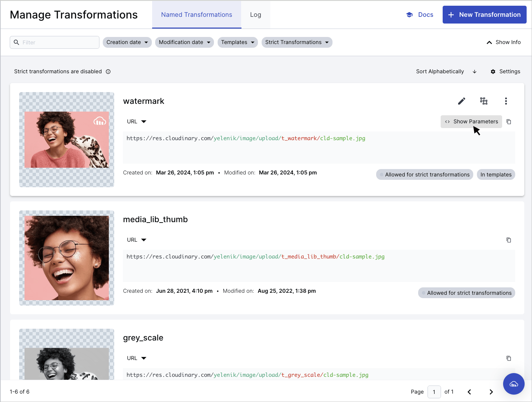Open the Strict Transformations filter dropdown
This screenshot has width=532, height=402.
(297, 42)
